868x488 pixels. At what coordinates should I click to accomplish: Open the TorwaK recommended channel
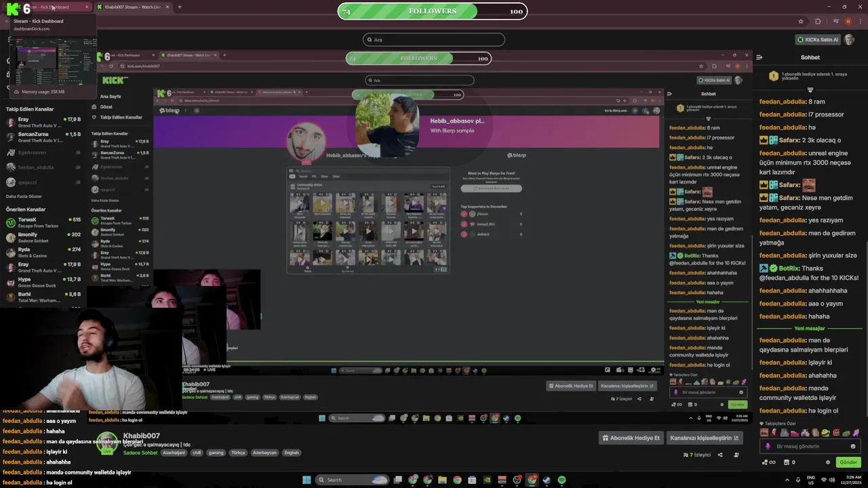pos(43,222)
